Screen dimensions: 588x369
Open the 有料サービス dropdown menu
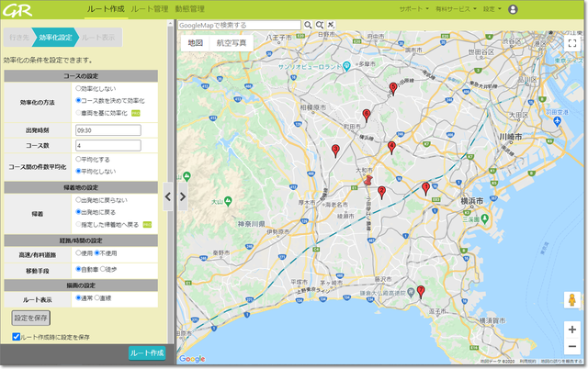pyautogui.click(x=456, y=9)
